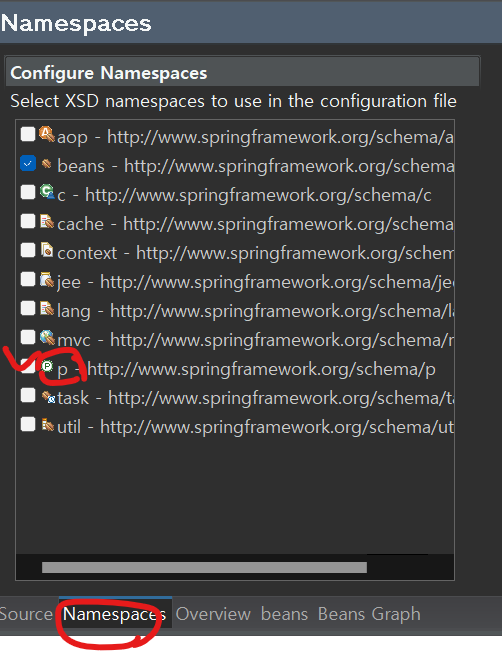Viewport: 502px width, 651px height.
Task: Enable the aop namespace checkbox
Action: tap(28, 134)
